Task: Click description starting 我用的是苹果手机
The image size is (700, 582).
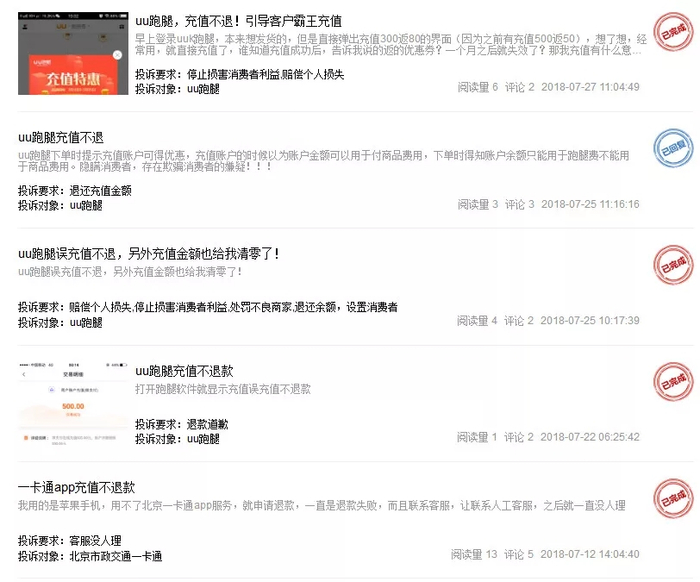Action: tap(321, 505)
